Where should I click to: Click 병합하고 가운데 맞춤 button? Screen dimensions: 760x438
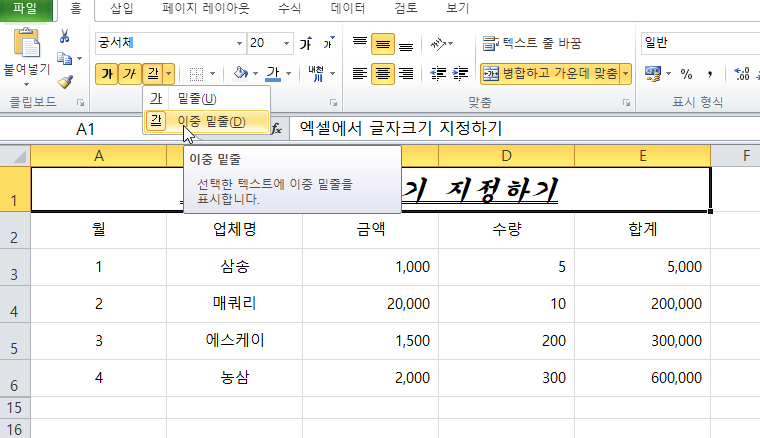550,74
